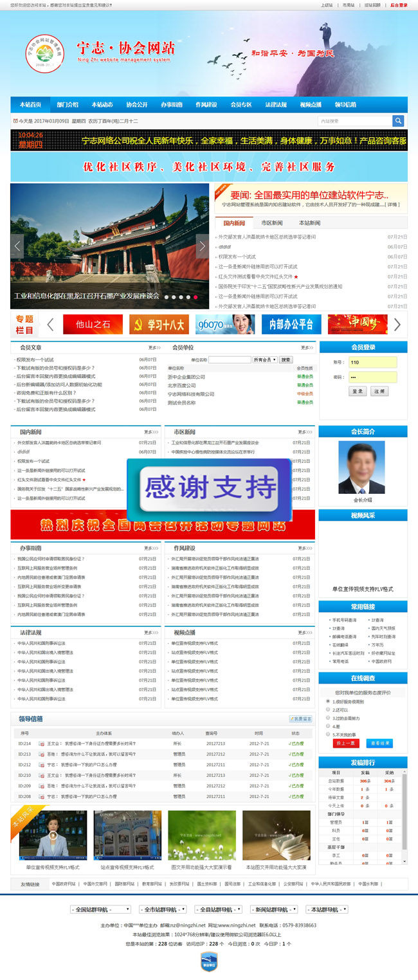This screenshot has width=418, height=980.
Task: Select survey option 2.还可以
Action: click(x=328, y=710)
